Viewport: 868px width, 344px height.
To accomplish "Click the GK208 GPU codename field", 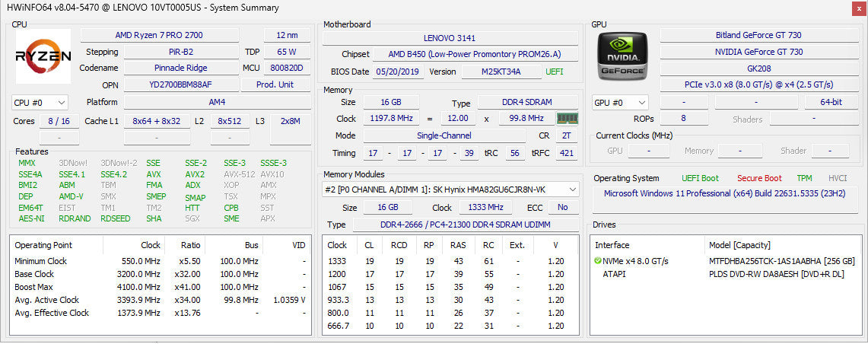I will 758,68.
